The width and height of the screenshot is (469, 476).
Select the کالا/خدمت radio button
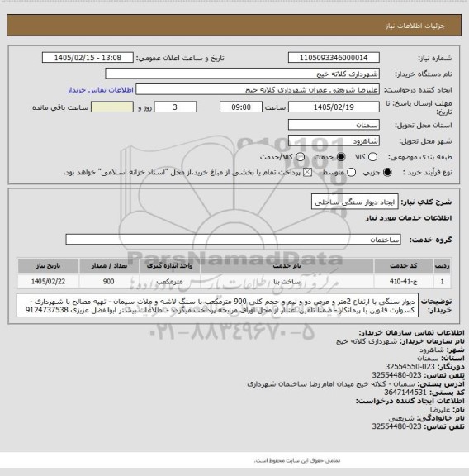[300, 157]
